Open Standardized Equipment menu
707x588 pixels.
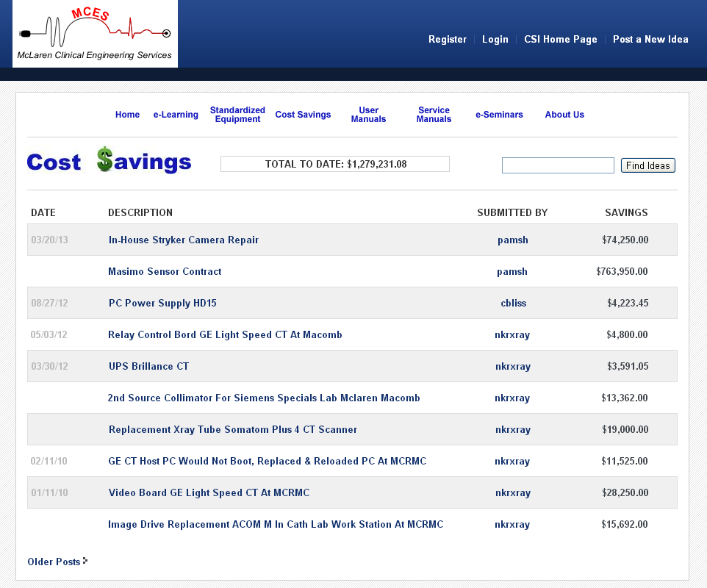tap(237, 115)
